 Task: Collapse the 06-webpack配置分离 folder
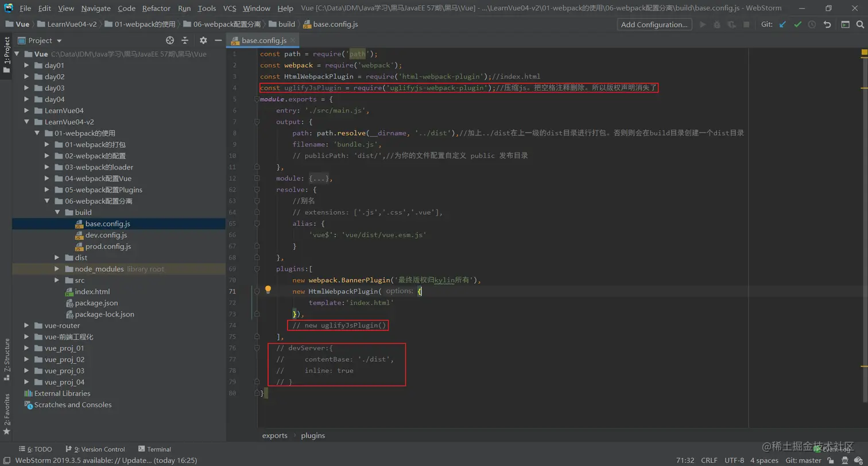[47, 201]
